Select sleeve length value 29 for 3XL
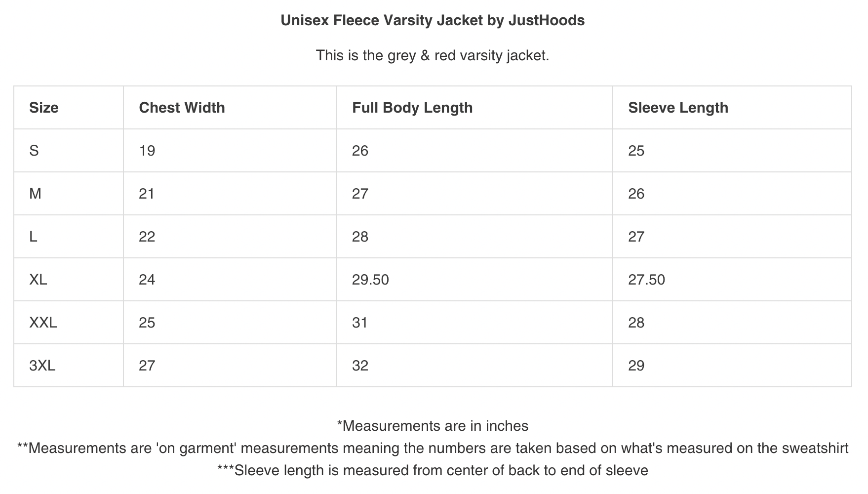 pyautogui.click(x=636, y=366)
